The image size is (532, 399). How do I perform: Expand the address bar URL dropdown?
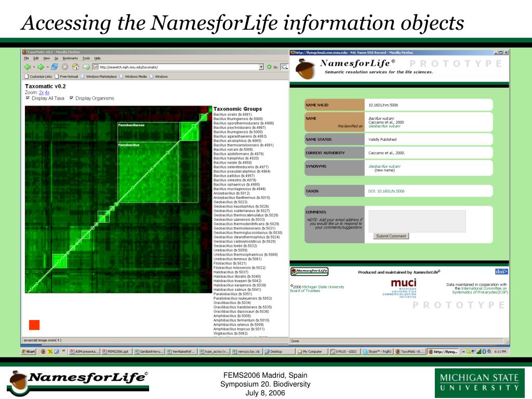coord(261,67)
